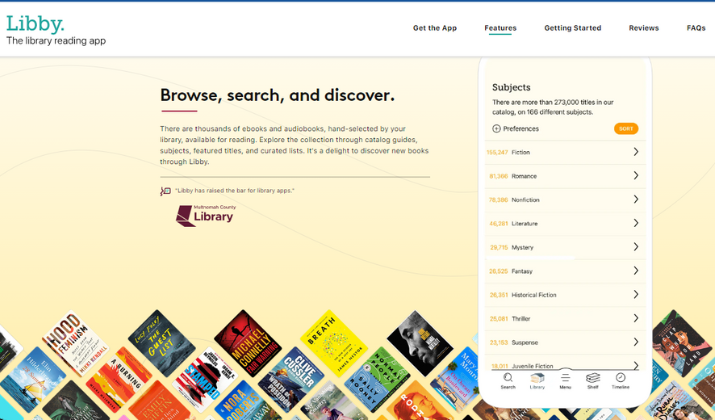This screenshot has width=715, height=420.
Task: Select the Fiction subject label
Action: click(520, 152)
